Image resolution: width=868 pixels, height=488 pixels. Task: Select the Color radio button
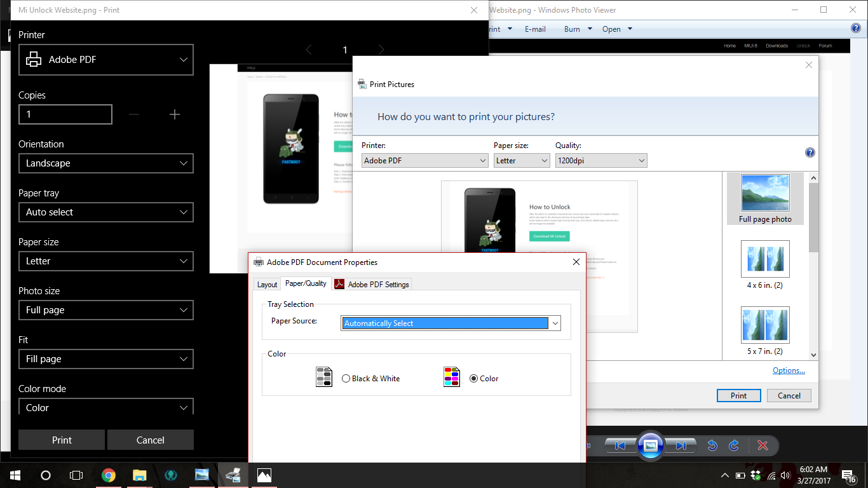point(473,378)
